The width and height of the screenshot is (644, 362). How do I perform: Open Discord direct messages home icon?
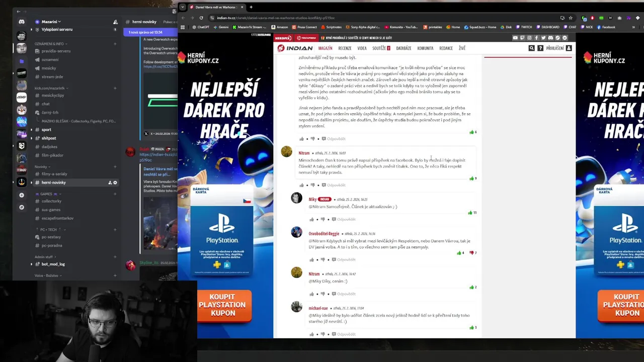pos(21,22)
